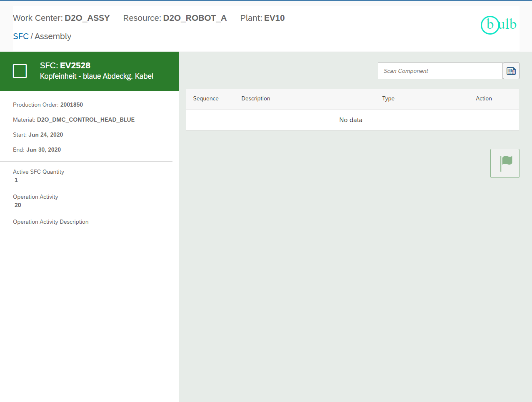Click Work Center D2O_ASSY label
Screen dimensions: 532x402
[x=61, y=18]
